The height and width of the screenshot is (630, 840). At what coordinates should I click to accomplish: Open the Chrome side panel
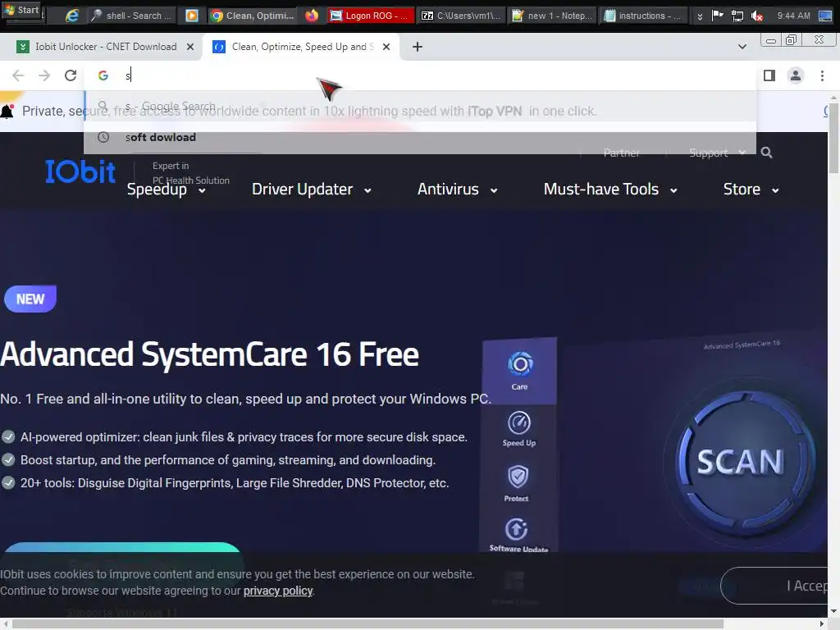coord(769,75)
